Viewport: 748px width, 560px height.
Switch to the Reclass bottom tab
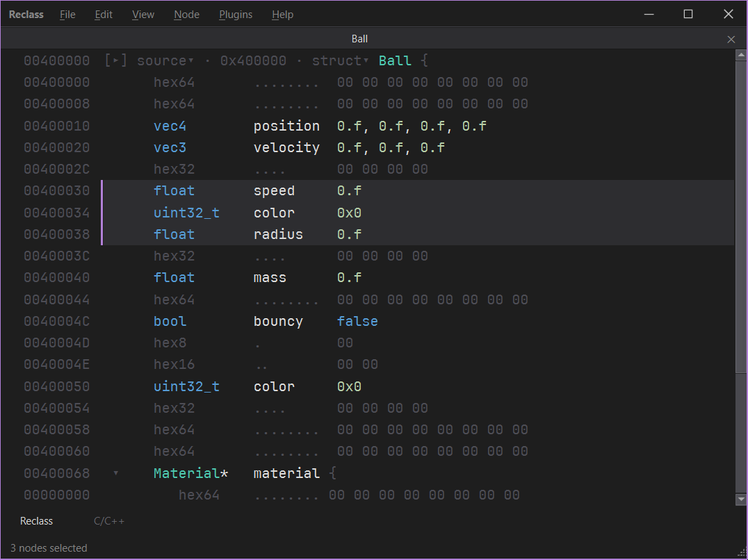click(x=36, y=521)
